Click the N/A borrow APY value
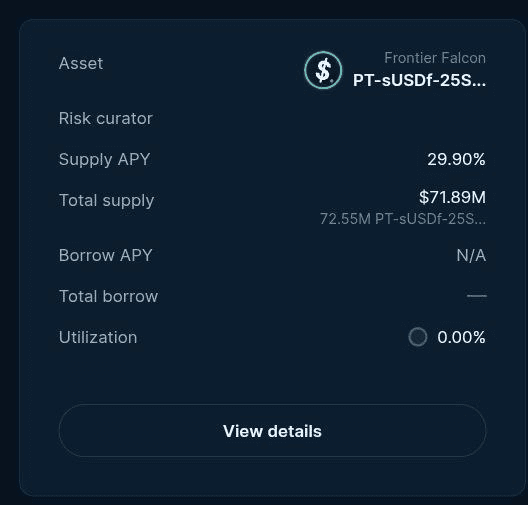Viewport: 528px width, 505px height. point(471,255)
